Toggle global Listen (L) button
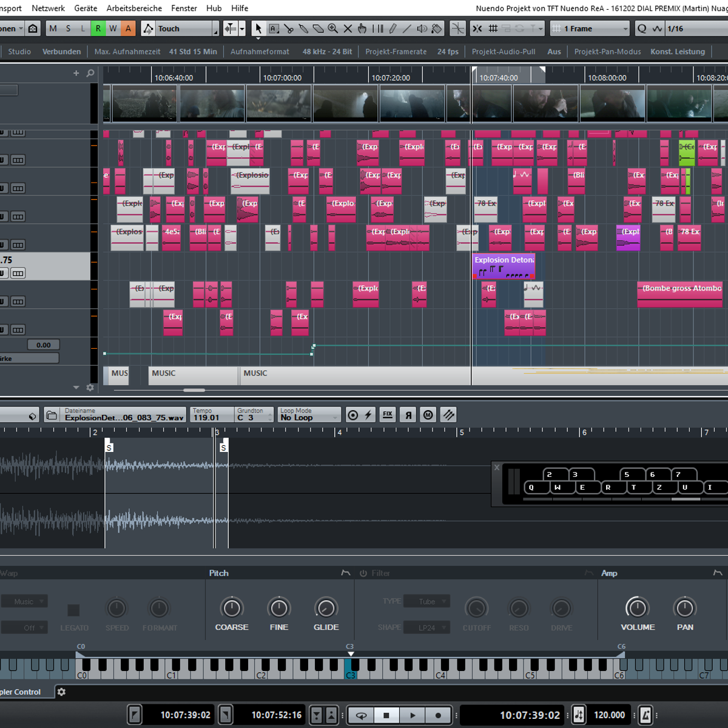Screen dimensions: 728x728 point(83,29)
